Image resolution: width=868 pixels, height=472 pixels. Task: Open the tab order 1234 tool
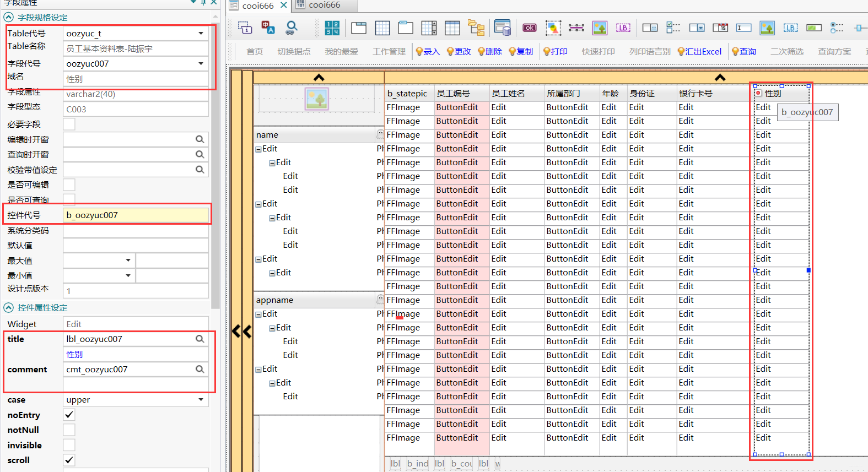[332, 28]
